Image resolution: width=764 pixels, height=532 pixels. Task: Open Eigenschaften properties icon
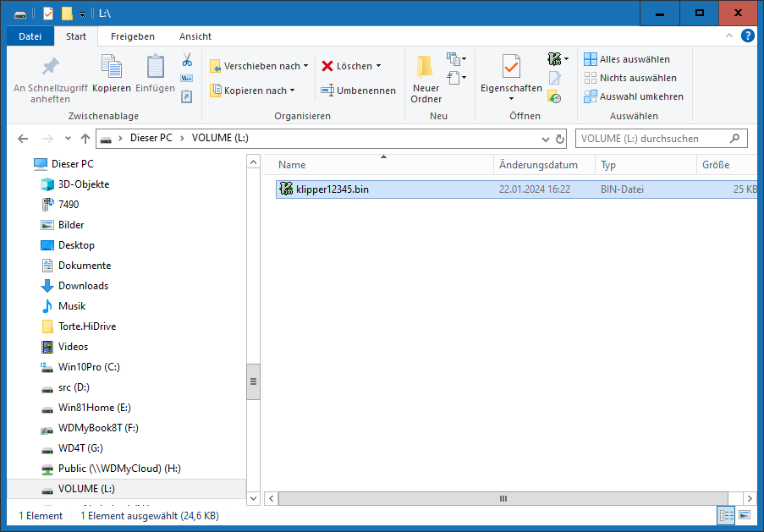click(511, 67)
